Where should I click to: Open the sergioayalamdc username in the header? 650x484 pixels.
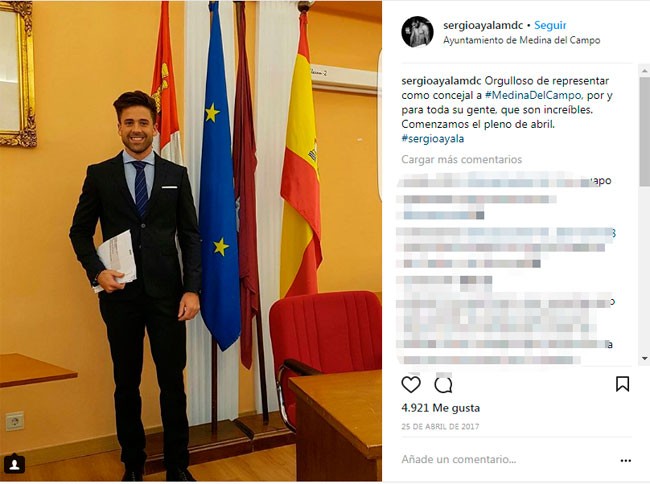coord(483,25)
